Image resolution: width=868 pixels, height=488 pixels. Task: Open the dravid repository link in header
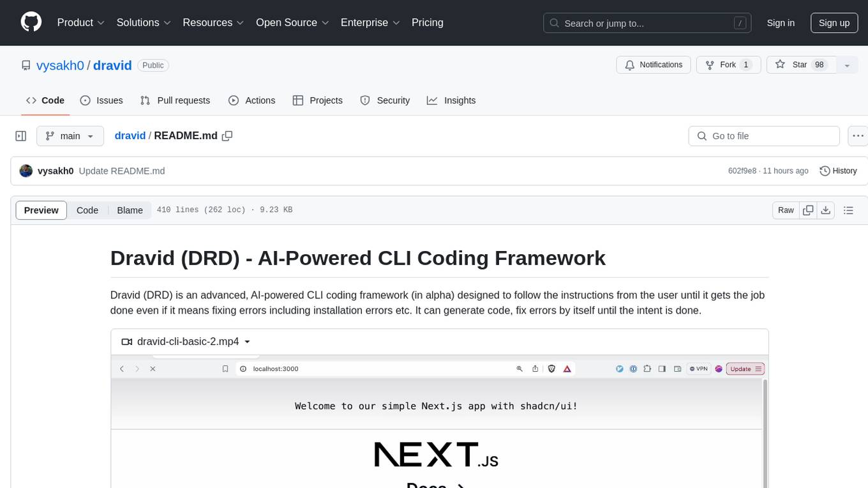[x=112, y=65]
